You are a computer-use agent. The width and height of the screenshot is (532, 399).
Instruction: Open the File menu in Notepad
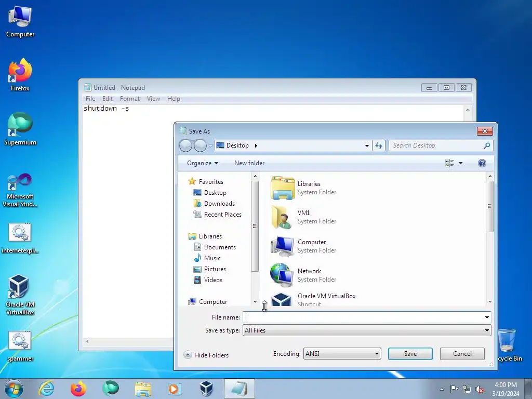(90, 99)
